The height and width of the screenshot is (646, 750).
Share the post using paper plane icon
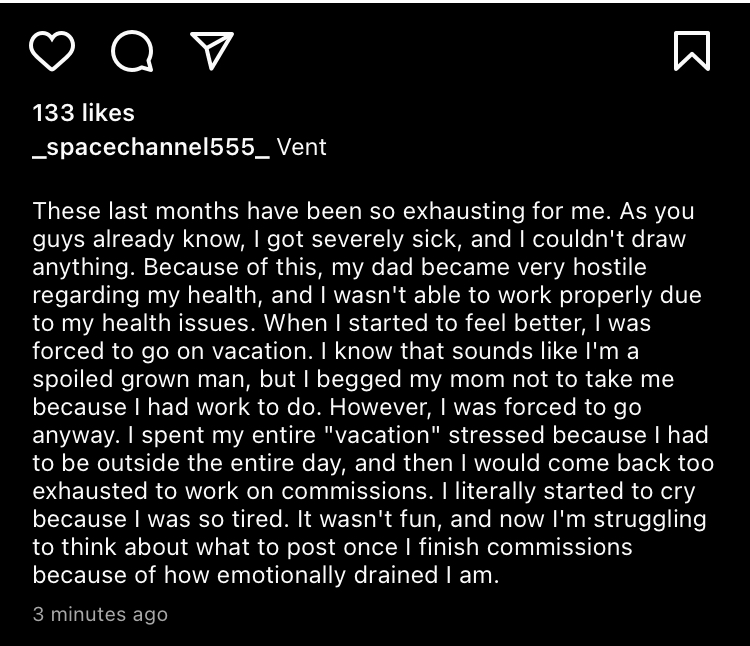[212, 51]
